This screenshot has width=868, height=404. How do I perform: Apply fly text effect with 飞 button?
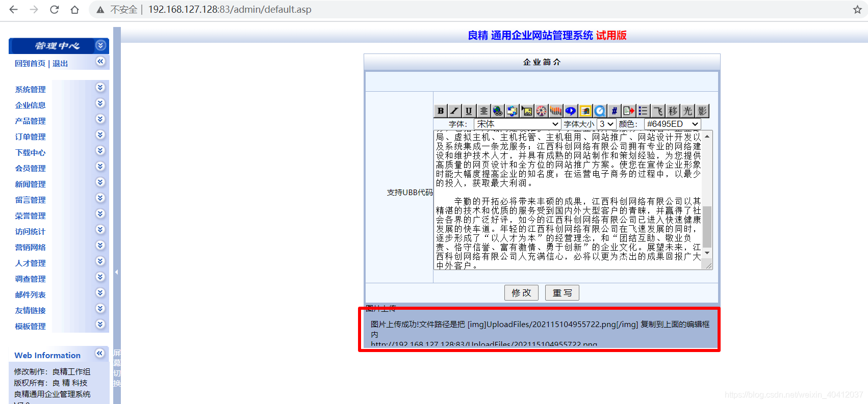tap(658, 111)
